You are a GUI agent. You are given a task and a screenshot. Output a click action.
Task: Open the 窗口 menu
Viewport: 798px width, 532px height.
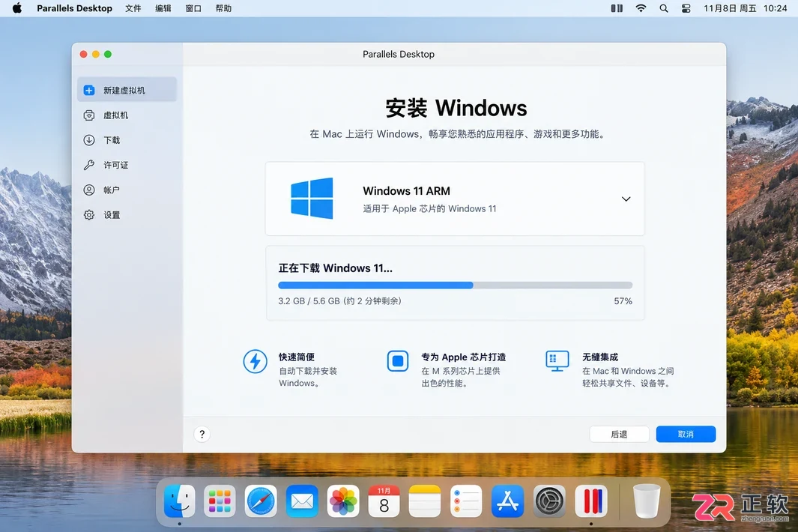193,8
